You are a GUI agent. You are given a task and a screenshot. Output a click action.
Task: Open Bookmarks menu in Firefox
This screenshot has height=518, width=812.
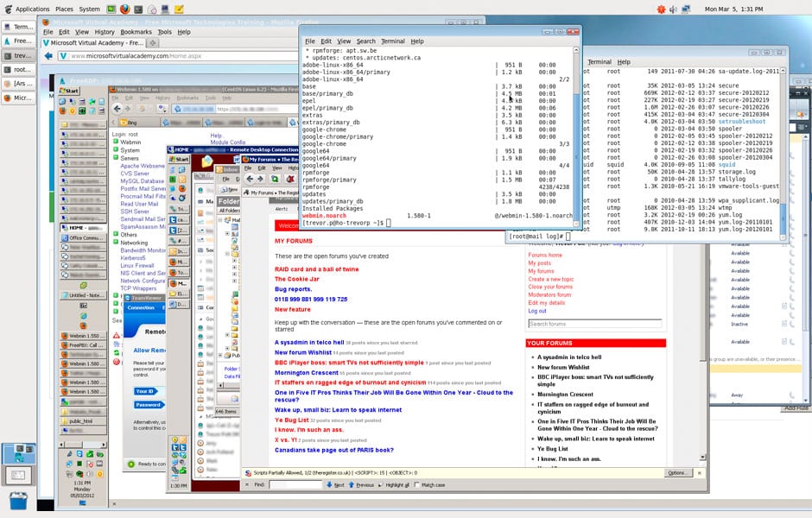[x=136, y=32]
